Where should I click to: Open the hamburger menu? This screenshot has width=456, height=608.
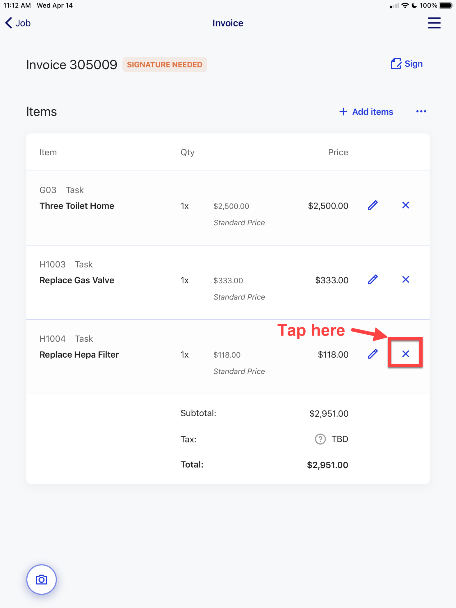tap(434, 22)
